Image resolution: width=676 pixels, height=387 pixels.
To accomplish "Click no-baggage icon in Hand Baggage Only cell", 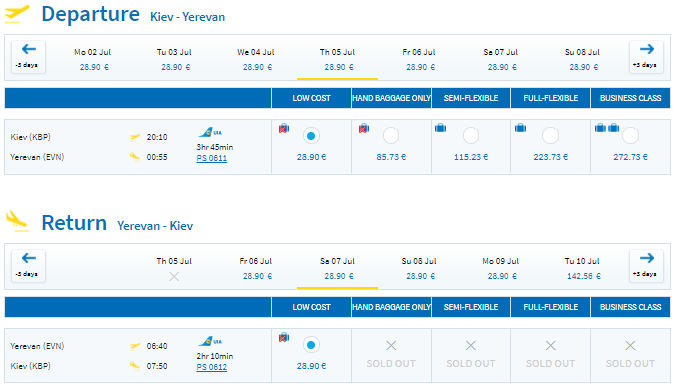I will click(x=364, y=128).
